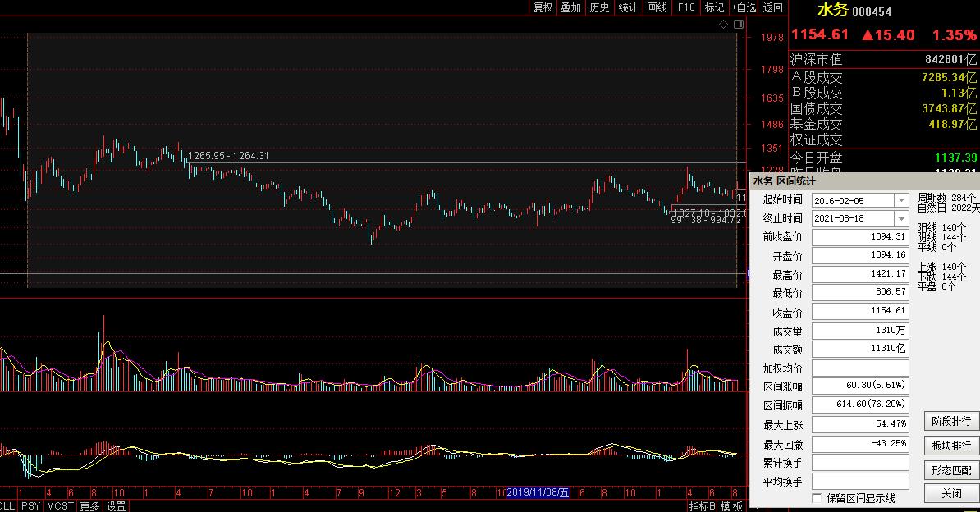Screen dimensions: 980x512
Task: Open F10 company information
Action: [685, 7]
